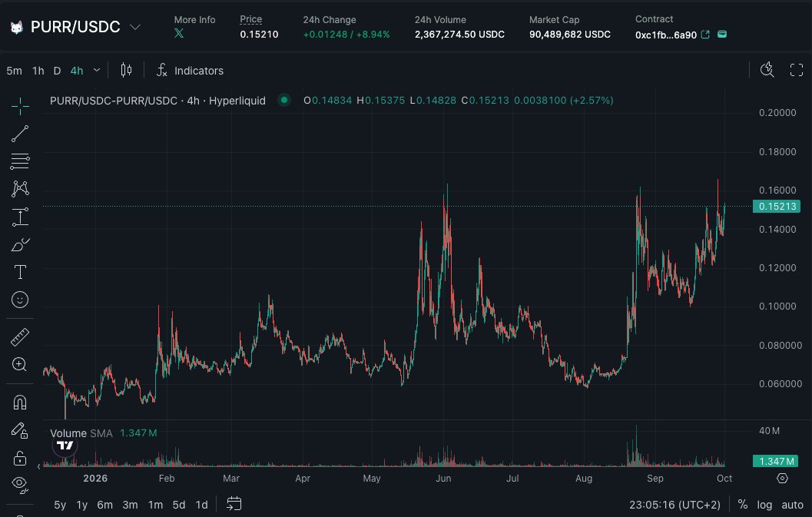Screen dimensions: 812x517
Task: Open the Indicators menu
Action: (190, 71)
